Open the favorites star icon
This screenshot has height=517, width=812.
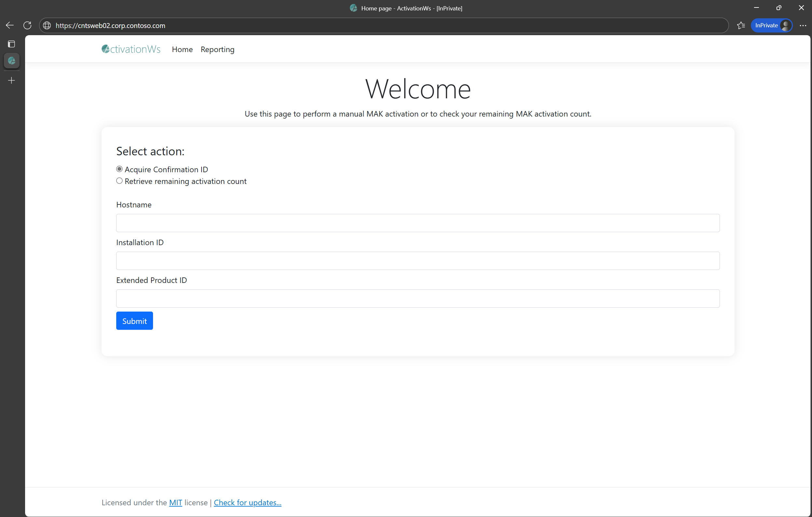pos(740,25)
